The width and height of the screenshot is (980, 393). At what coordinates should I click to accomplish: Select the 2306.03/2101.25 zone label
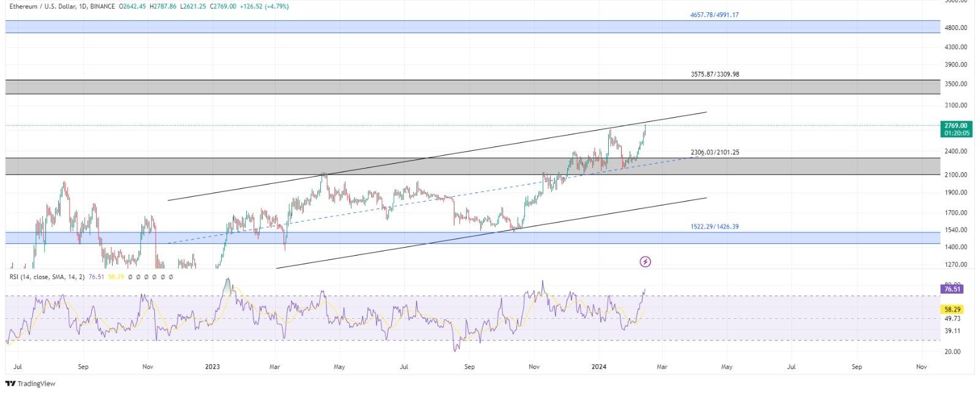click(715, 152)
